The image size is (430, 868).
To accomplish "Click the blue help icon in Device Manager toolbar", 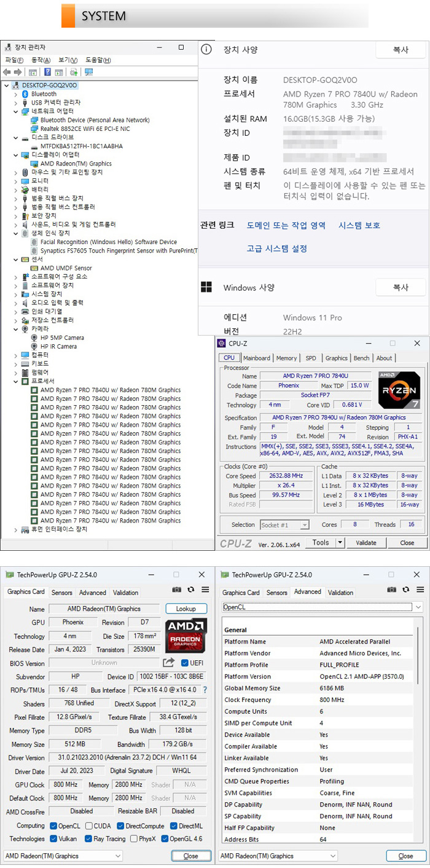I will (47, 72).
